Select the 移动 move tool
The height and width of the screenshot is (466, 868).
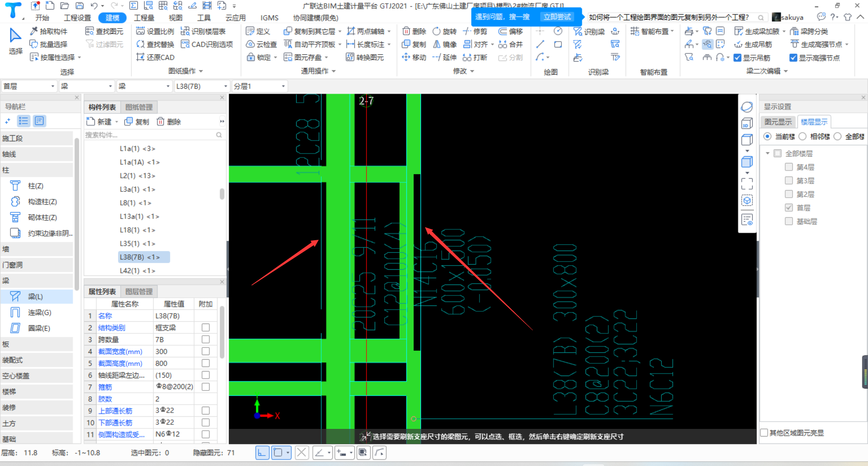point(414,57)
